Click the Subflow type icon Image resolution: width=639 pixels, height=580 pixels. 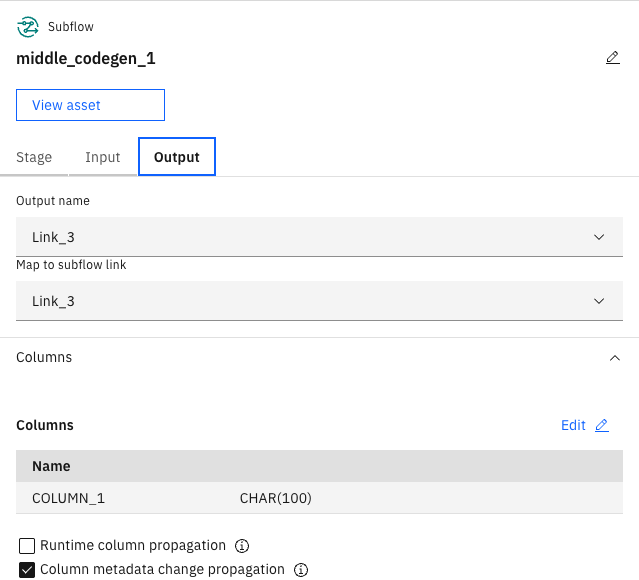(26, 27)
